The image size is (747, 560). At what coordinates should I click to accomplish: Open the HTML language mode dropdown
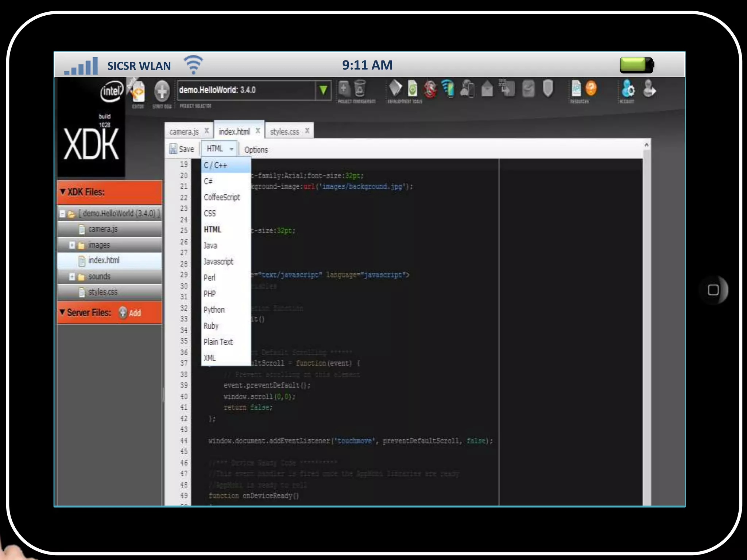pos(220,149)
